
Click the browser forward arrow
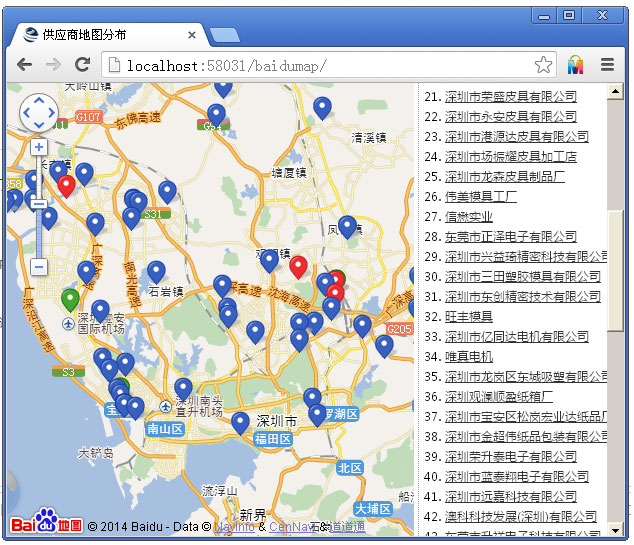click(x=53, y=65)
